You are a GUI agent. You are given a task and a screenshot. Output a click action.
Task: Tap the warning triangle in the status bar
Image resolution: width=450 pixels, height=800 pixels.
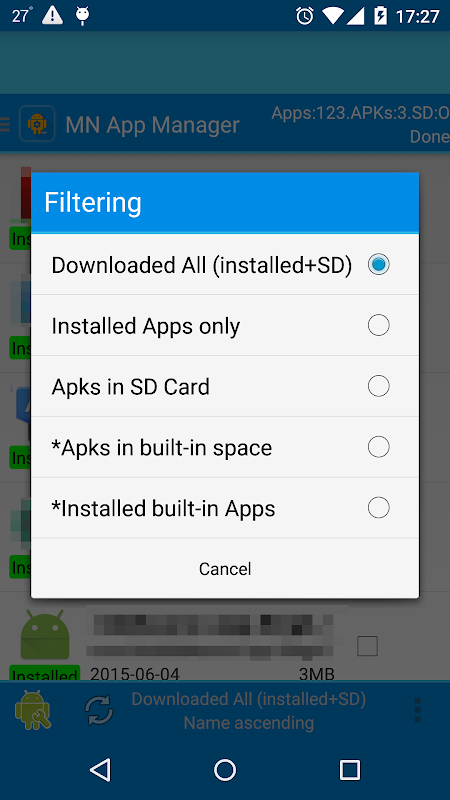point(52,16)
